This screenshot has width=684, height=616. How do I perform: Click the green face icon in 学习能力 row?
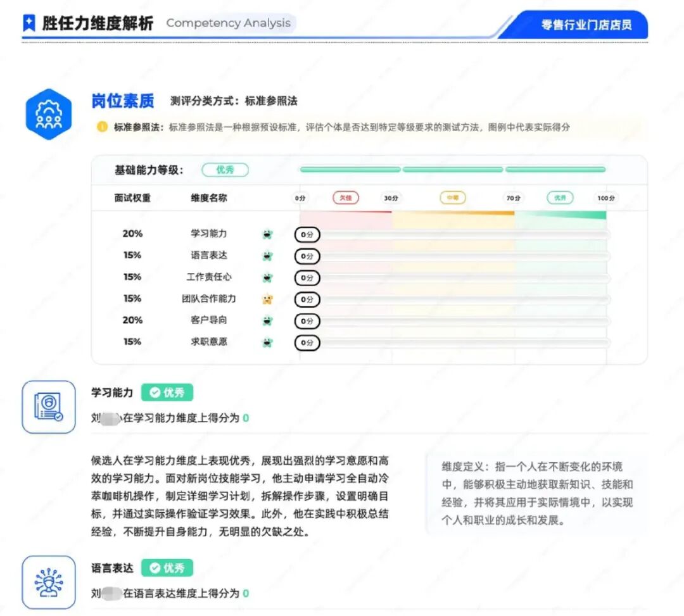point(267,234)
